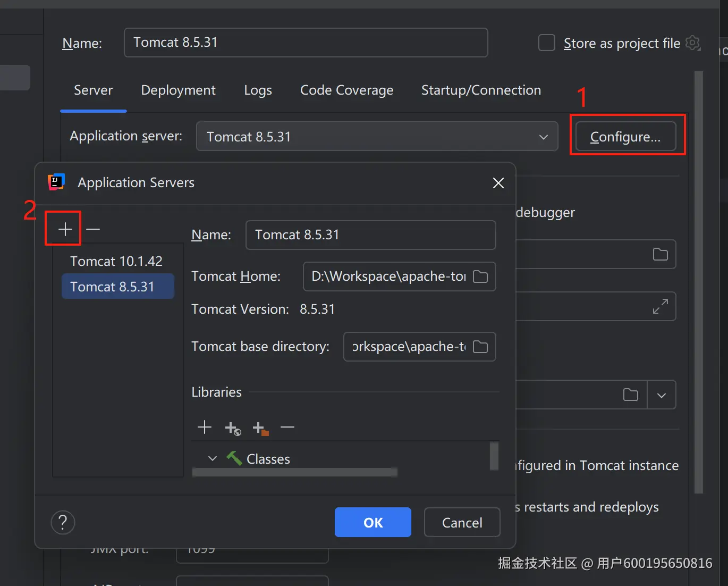Select Tomcat 10.1.42 in server list
This screenshot has width=728, height=586.
(116, 261)
